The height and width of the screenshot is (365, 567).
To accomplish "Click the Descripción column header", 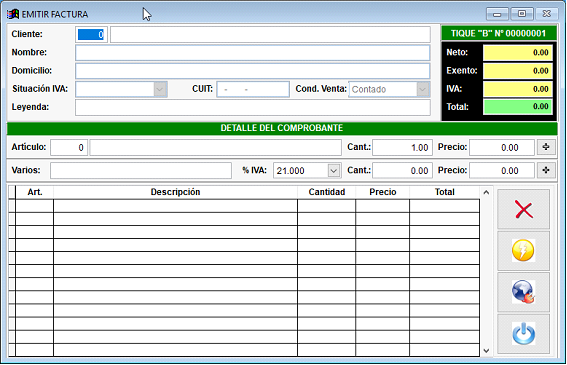I will click(175, 192).
